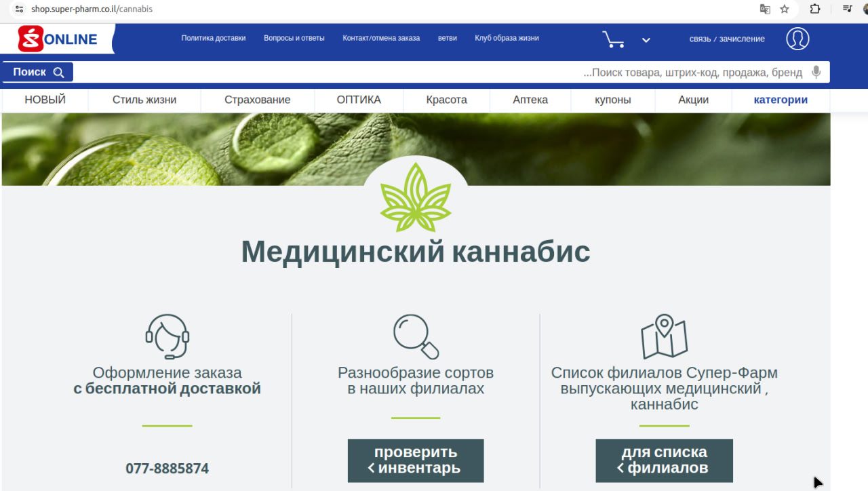Click the Super-Pharm Online logo
868x491 pixels.
[x=58, y=39]
